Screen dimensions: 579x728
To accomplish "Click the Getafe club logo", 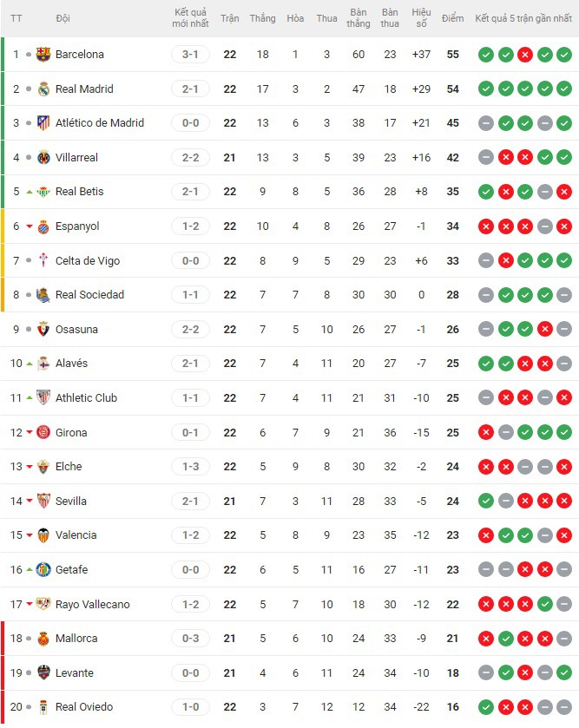I will (x=45, y=569).
